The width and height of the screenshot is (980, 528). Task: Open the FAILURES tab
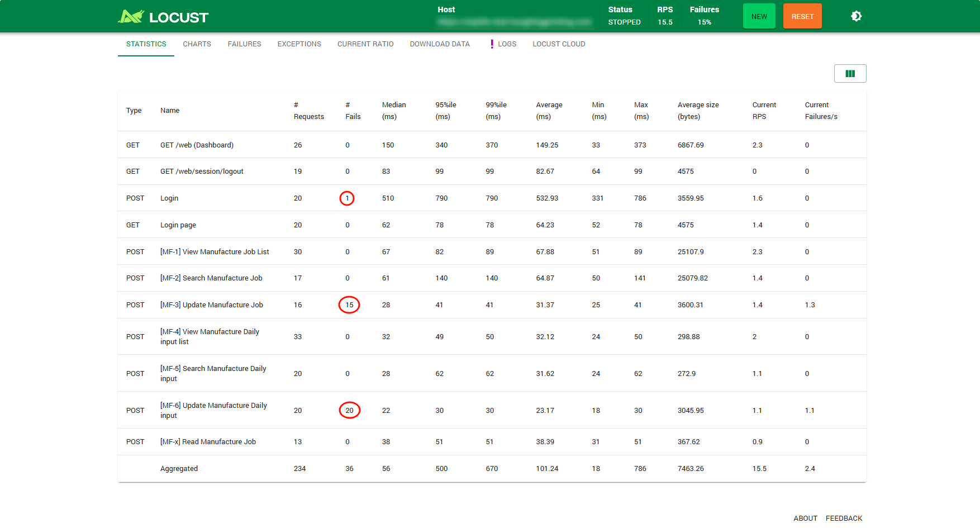pyautogui.click(x=244, y=44)
